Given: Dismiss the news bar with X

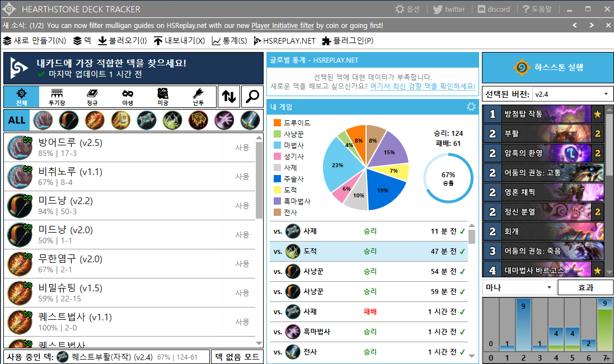Looking at the screenshot, I should [608, 25].
